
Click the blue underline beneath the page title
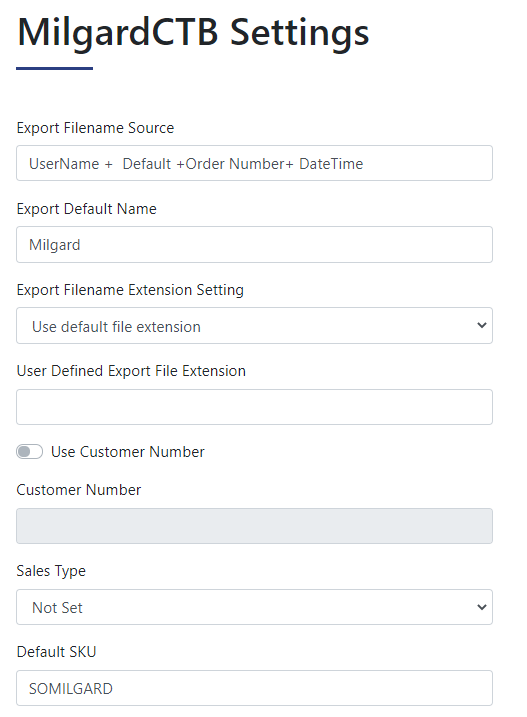54,69
